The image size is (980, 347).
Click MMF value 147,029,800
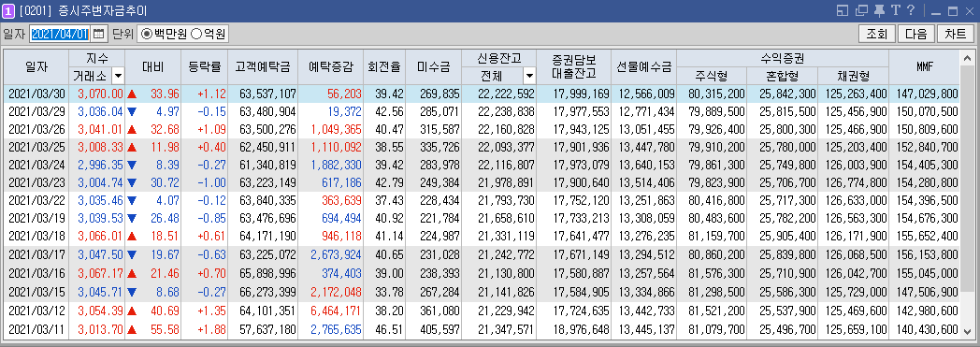[x=928, y=94]
